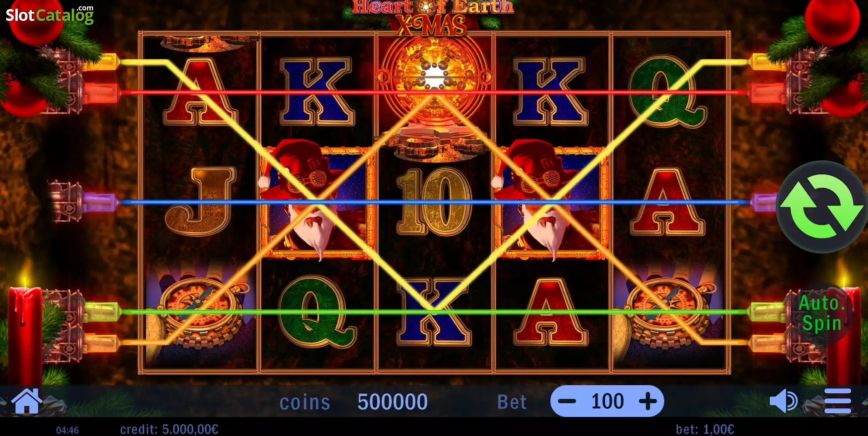Click the golden 10 symbol in center

coord(434,202)
